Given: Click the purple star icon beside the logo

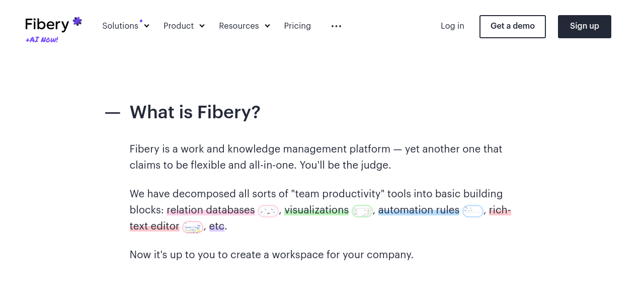Looking at the screenshot, I should pos(77,22).
